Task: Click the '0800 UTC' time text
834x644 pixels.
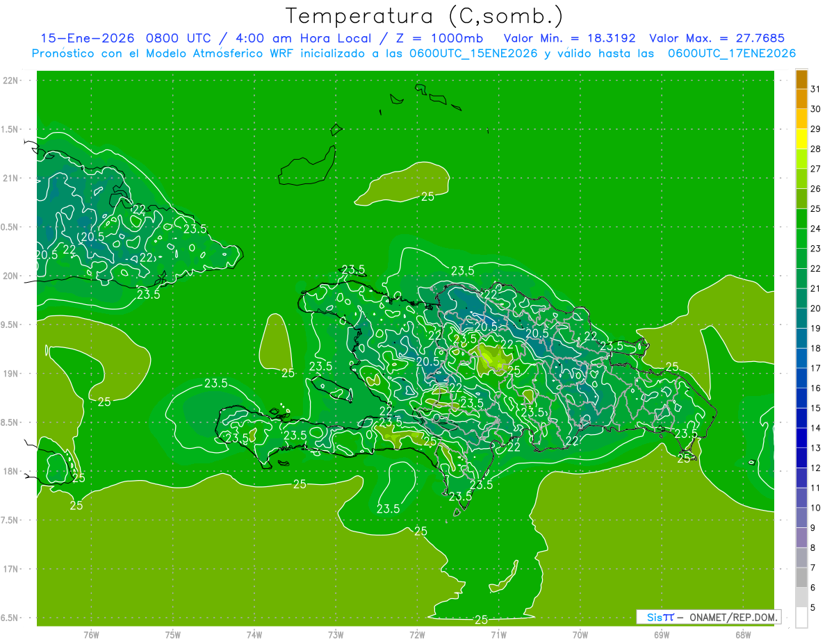Action: tap(180, 38)
